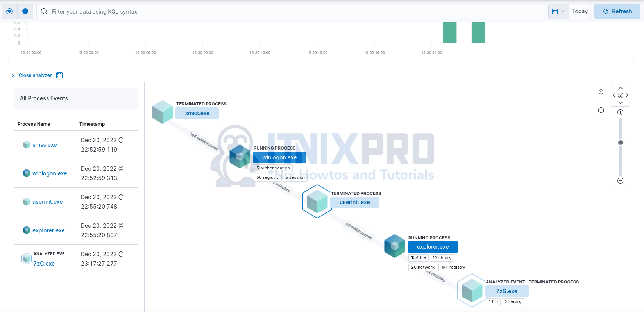Close the analyzer view
The width and height of the screenshot is (644, 312).
tap(32, 75)
